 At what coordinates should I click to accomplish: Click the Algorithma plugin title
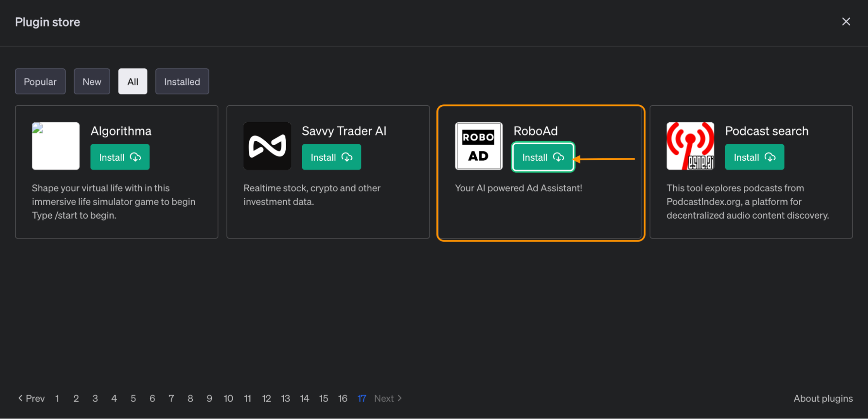(x=121, y=131)
